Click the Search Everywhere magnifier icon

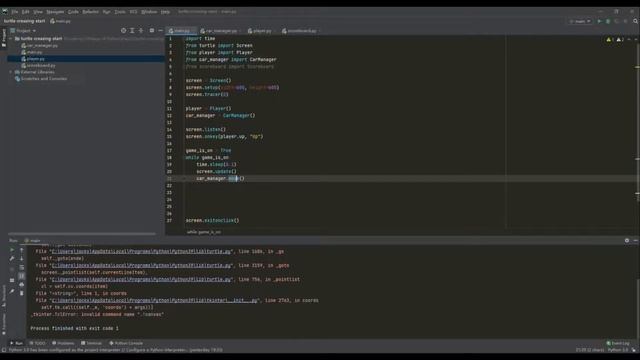pyautogui.click(x=636, y=21)
